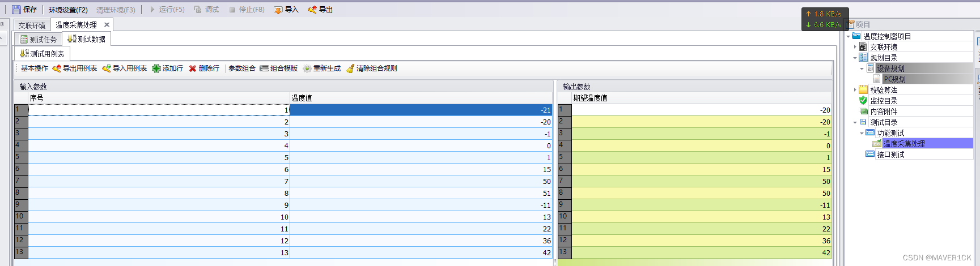Select the 温度值 cell showing 51
The height and width of the screenshot is (266, 980).
(421, 193)
